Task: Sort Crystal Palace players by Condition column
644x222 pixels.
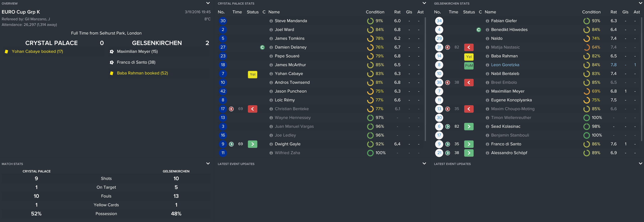Action: (375, 12)
